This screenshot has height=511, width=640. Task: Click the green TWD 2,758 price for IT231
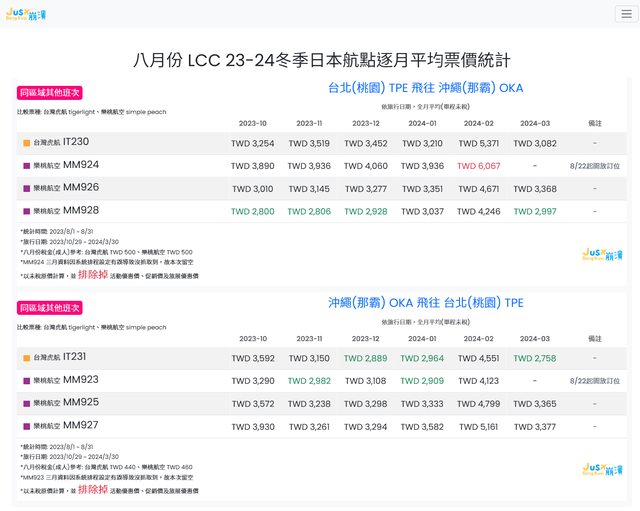(x=535, y=357)
